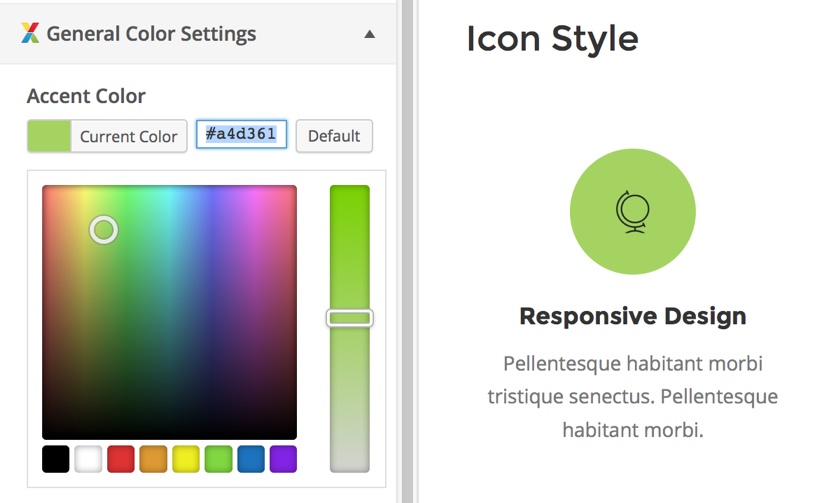
Task: Select the red palette swatch
Action: [x=121, y=459]
